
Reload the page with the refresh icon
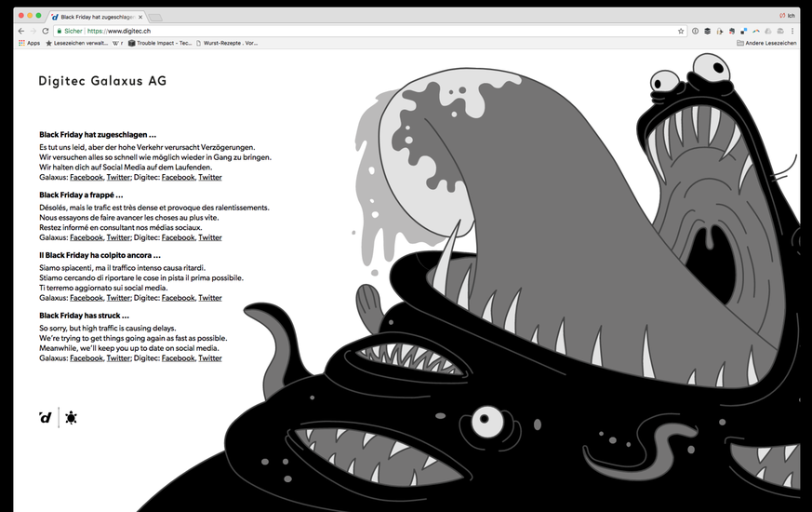[46, 31]
